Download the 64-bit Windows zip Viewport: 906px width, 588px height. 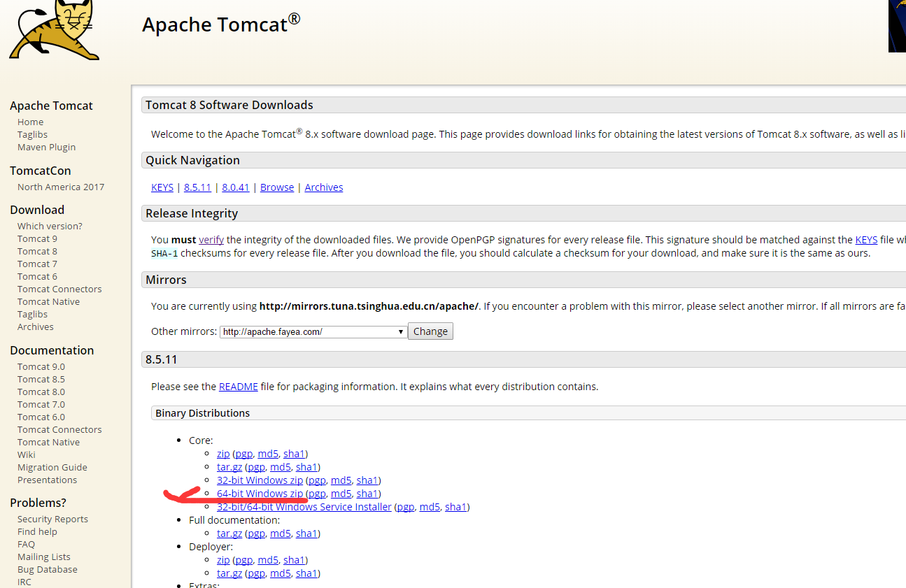click(260, 494)
